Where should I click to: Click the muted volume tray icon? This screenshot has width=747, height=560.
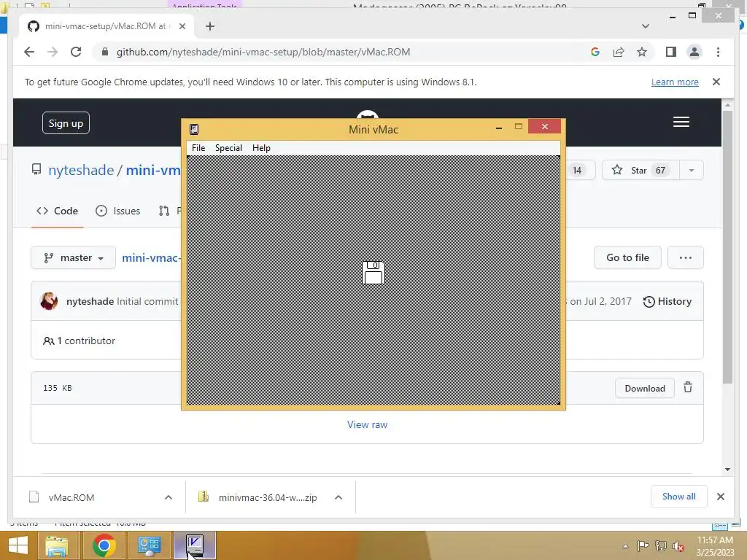678,546
